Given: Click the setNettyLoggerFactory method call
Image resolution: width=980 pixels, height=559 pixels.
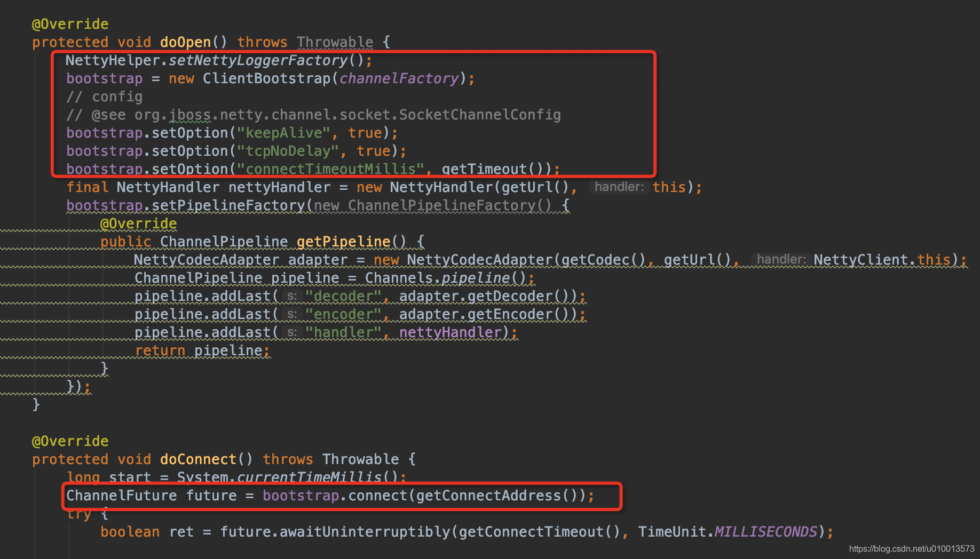Looking at the screenshot, I should (x=258, y=60).
